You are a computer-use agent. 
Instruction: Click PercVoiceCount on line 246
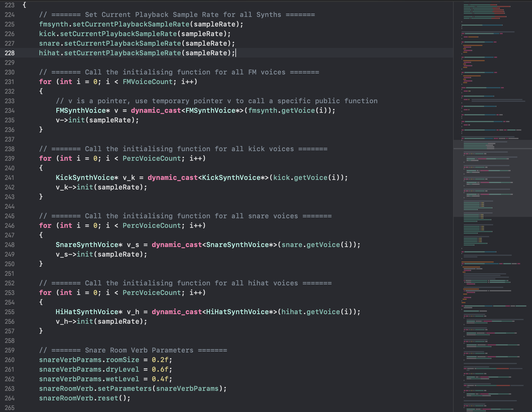tap(152, 226)
